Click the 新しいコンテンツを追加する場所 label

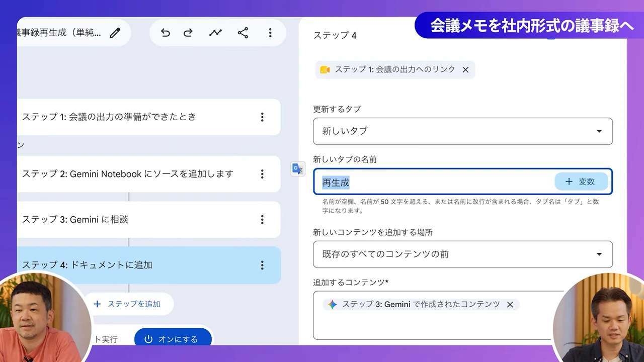pyautogui.click(x=373, y=232)
